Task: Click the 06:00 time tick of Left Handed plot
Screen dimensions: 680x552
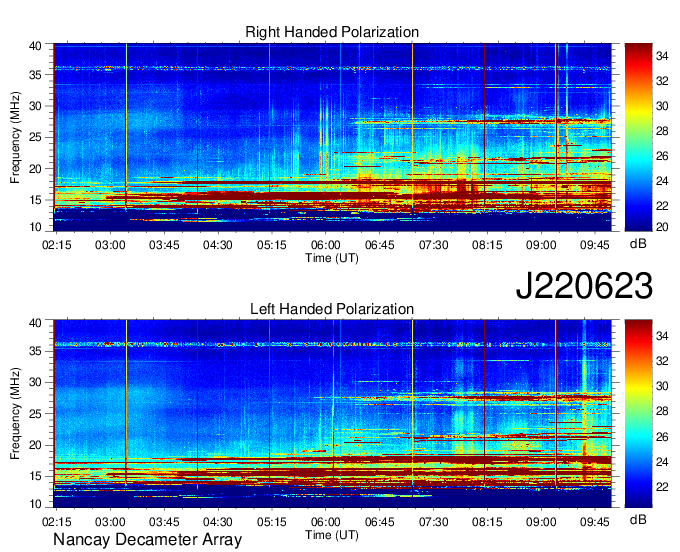Action: tap(325, 521)
